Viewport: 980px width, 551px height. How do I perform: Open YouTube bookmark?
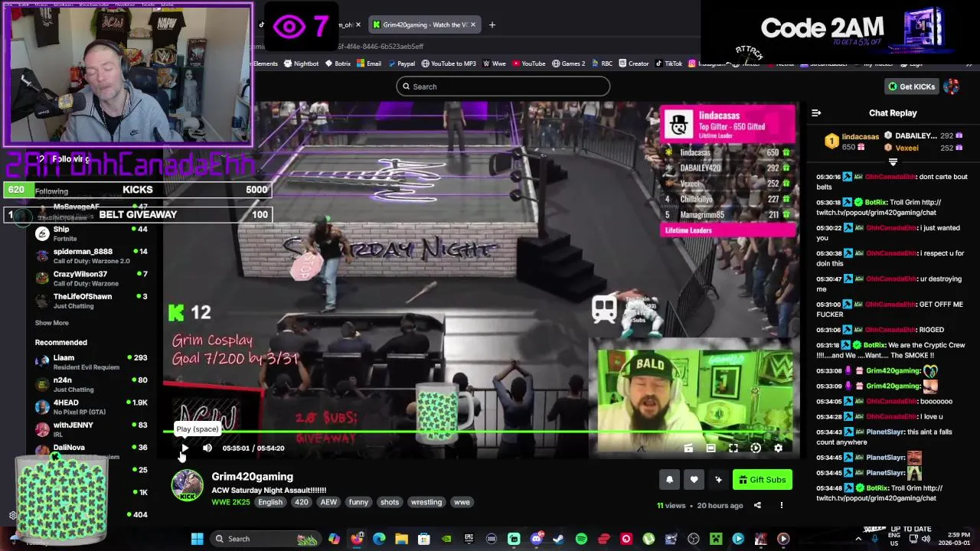[x=529, y=64]
